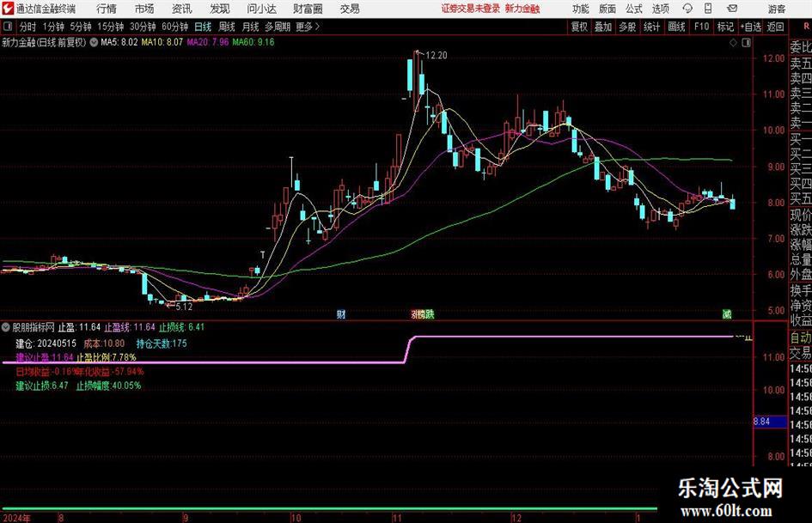Click the red R icon at the top right
This screenshot has width=812, height=523.
pos(807,26)
